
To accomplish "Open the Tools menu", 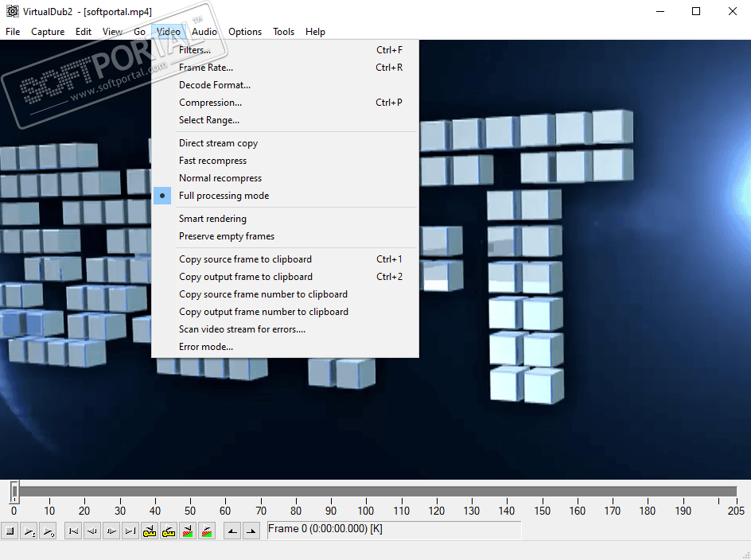I will coord(283,32).
